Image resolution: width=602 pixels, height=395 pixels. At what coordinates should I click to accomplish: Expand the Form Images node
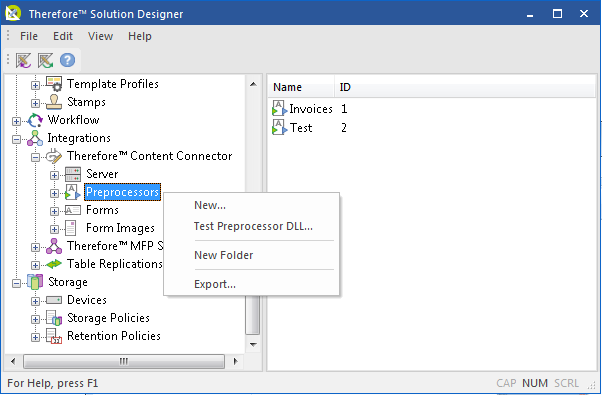coord(54,230)
